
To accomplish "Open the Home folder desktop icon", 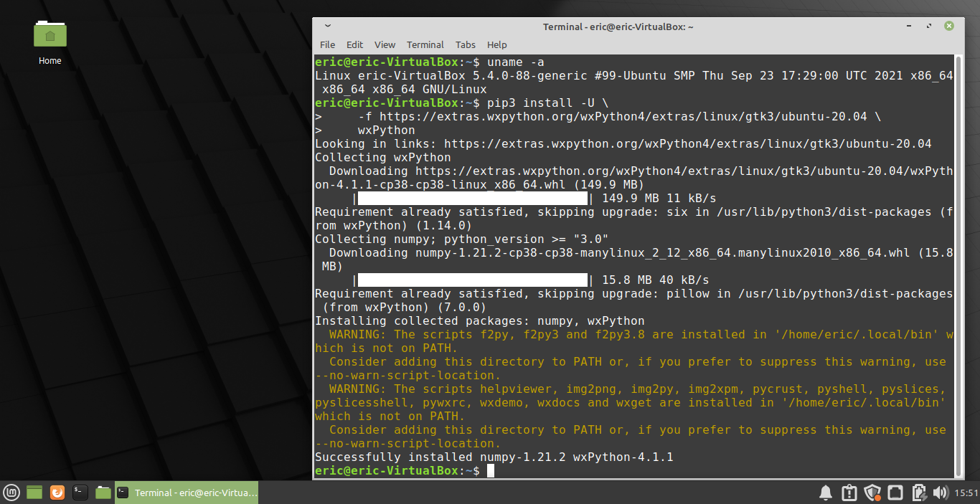I will (x=50, y=34).
